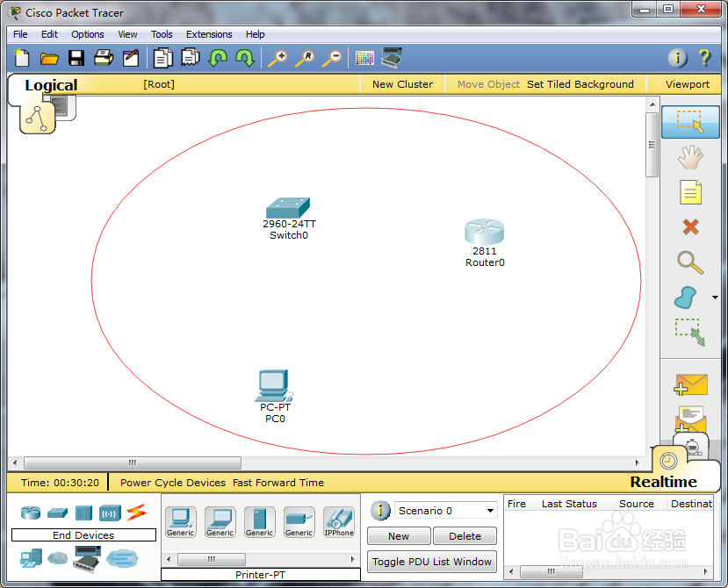This screenshot has height=588, width=728.
Task: Click the Viewport button
Action: coord(687,84)
